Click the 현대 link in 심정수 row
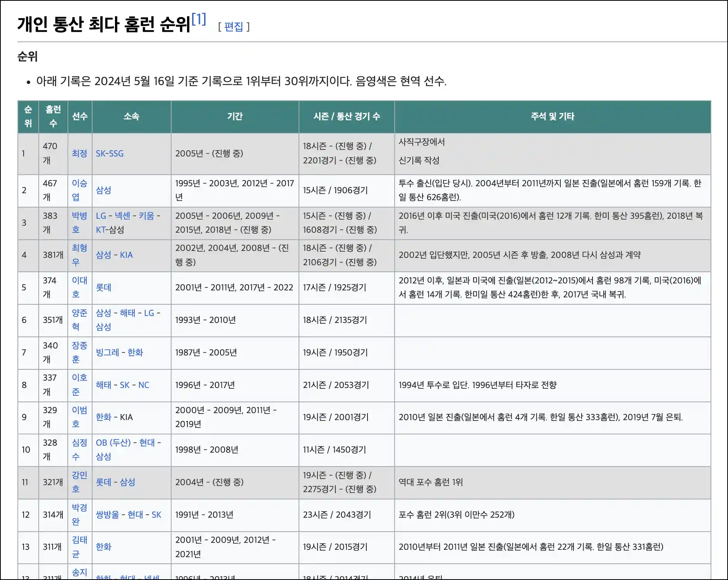This screenshot has height=580, width=728. (147, 443)
